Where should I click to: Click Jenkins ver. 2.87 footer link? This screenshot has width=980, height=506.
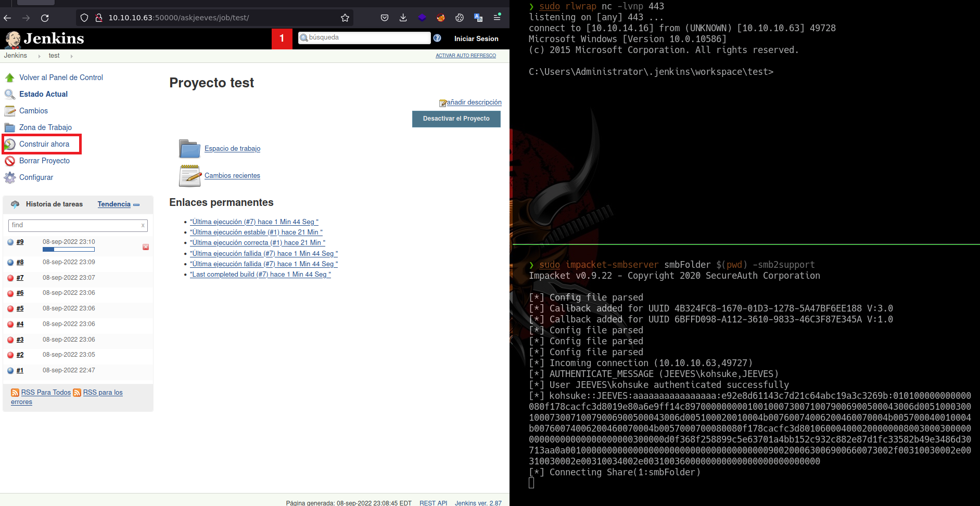pyautogui.click(x=478, y=503)
